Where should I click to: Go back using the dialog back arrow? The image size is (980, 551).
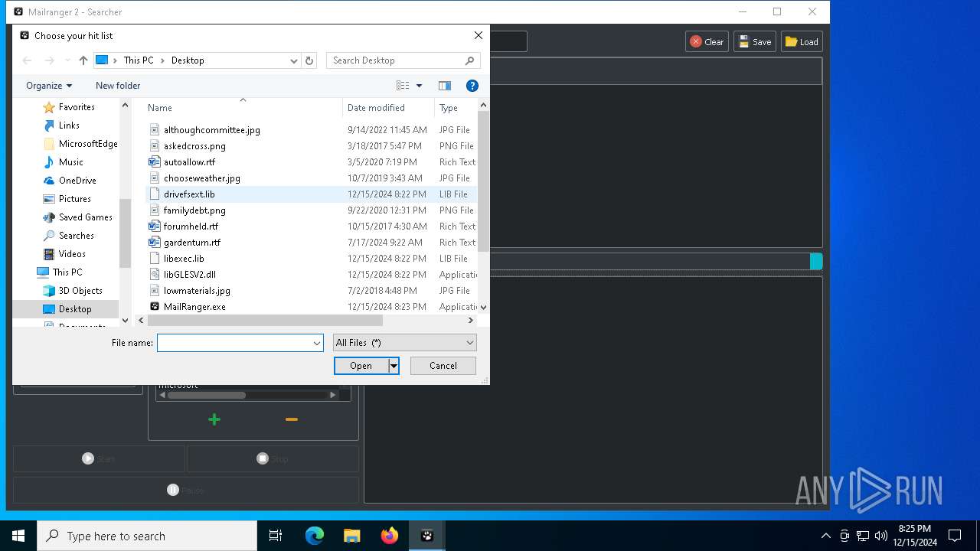pos(27,60)
